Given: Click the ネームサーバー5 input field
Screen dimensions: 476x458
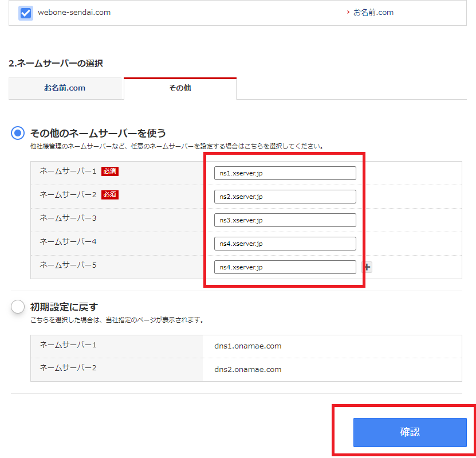Looking at the screenshot, I should click(x=285, y=267).
